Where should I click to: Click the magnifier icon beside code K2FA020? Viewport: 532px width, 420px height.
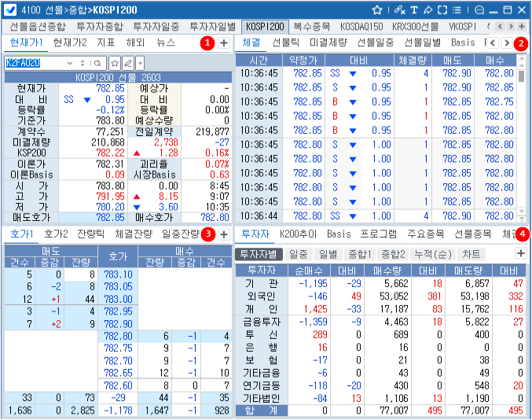tap(97, 61)
